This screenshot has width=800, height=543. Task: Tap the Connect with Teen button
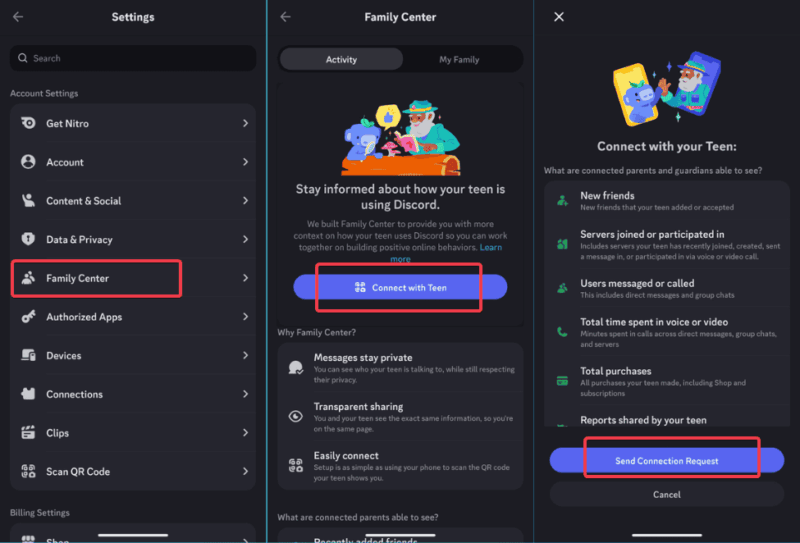[x=400, y=287]
